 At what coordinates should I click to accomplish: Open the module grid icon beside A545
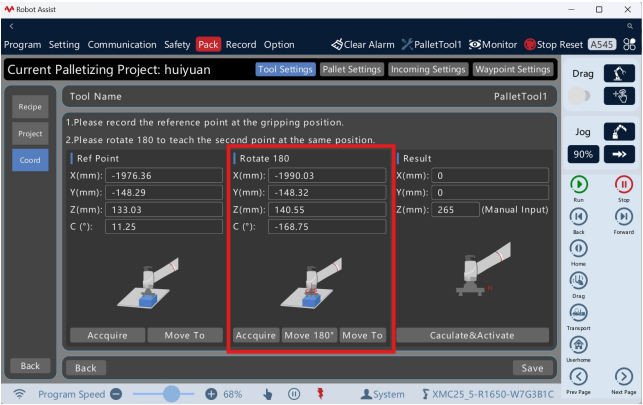click(x=629, y=44)
